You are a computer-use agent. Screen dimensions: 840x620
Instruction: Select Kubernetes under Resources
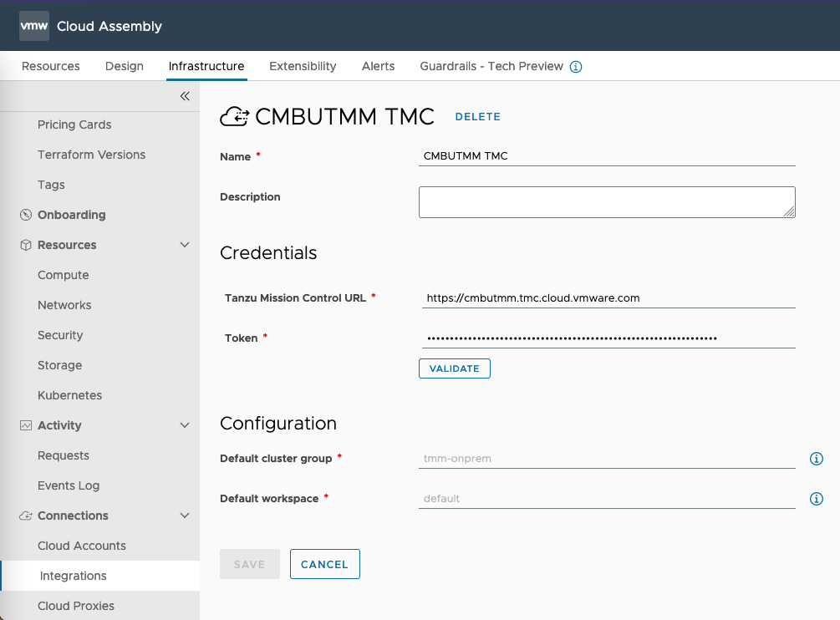click(x=69, y=395)
